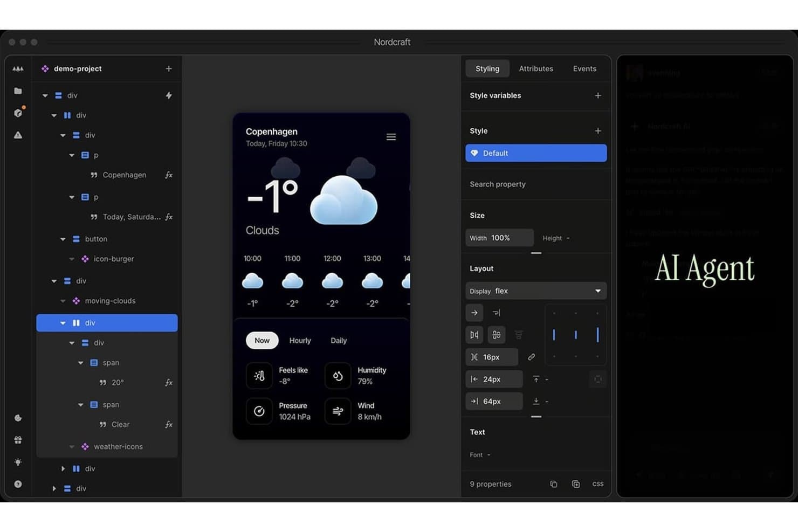798x532 pixels.
Task: Open the packages cube icon in sidebar
Action: click(18, 113)
